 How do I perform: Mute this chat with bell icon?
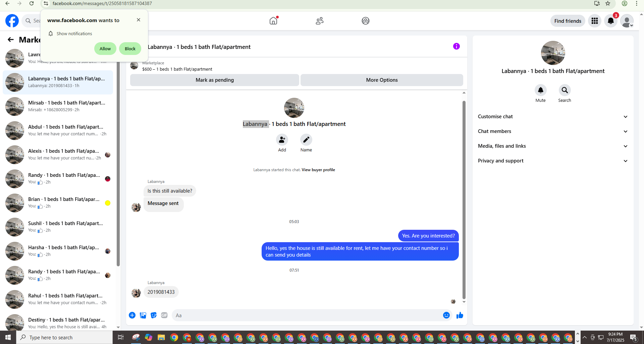[541, 90]
